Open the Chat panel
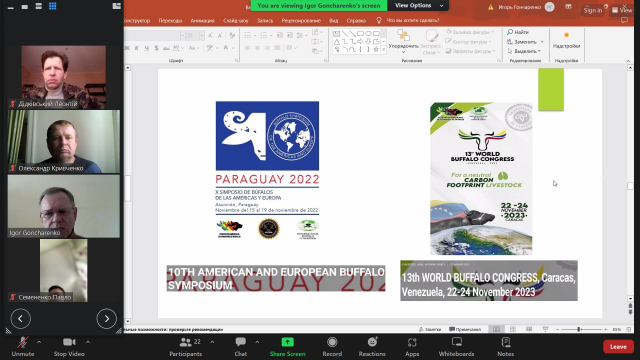The image size is (640, 360). [240, 347]
